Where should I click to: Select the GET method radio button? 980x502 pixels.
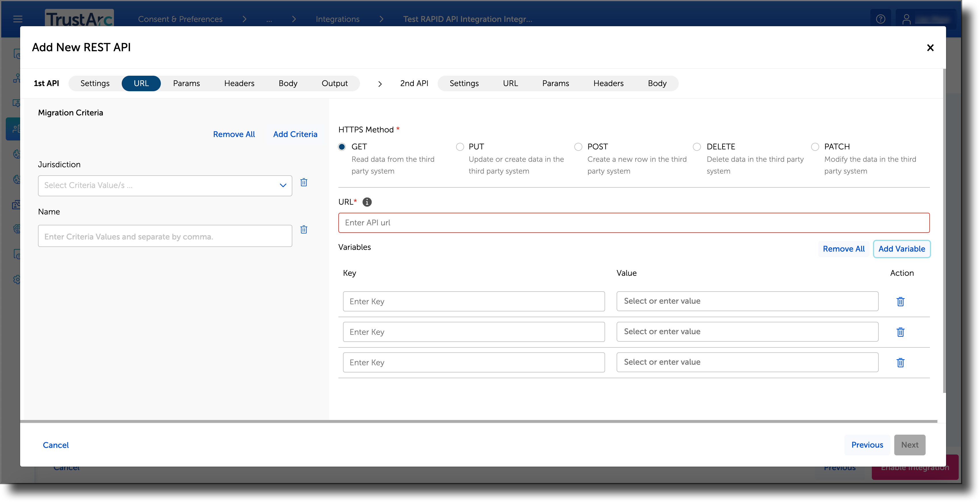tap(342, 147)
